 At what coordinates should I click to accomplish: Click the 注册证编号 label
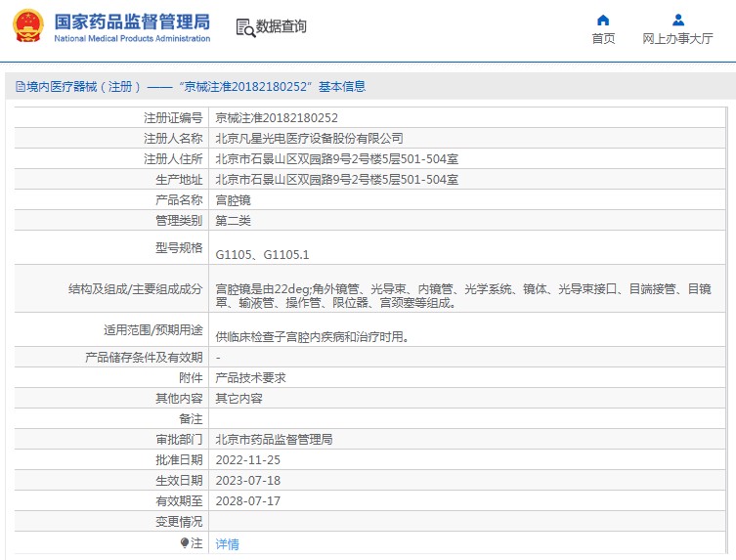click(x=173, y=118)
